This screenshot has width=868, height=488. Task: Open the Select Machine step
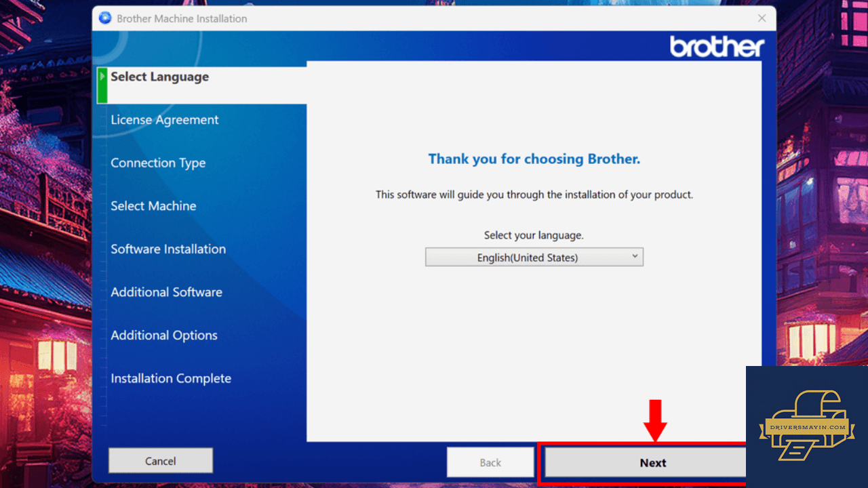153,206
